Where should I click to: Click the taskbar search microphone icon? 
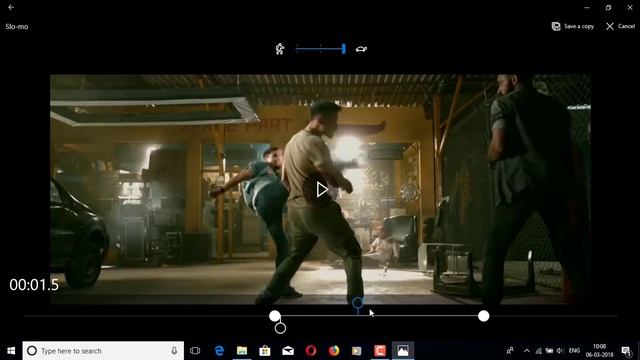[x=174, y=351]
